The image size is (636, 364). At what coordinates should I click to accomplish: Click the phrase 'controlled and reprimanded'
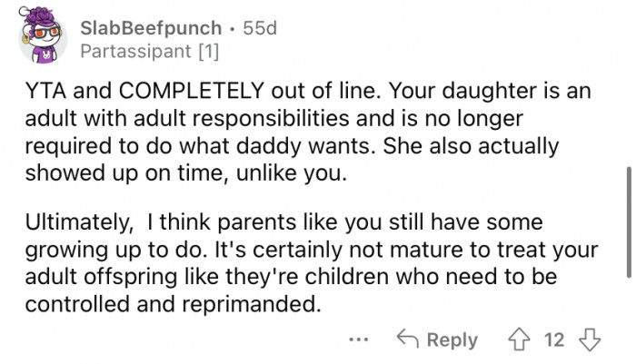[x=173, y=305]
